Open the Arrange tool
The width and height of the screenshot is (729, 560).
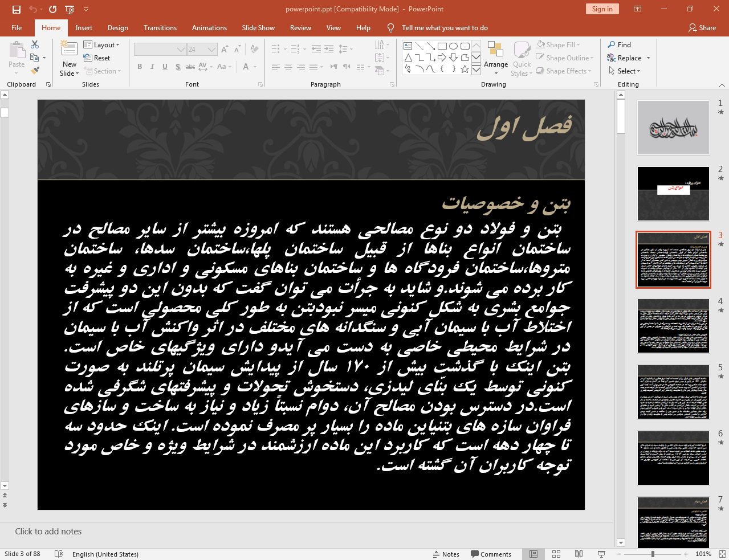coord(495,58)
